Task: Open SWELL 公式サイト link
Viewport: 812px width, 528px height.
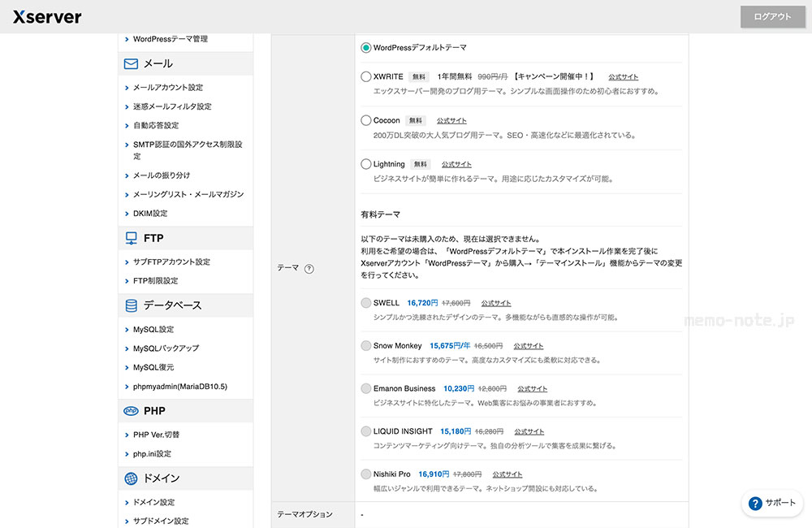Action: (x=495, y=303)
